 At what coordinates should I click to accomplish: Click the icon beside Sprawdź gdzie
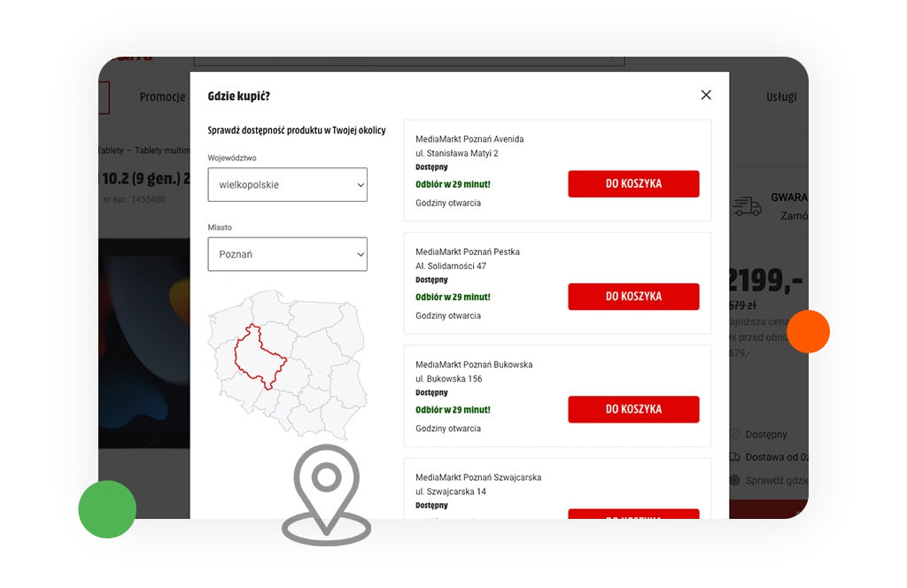coord(734,480)
